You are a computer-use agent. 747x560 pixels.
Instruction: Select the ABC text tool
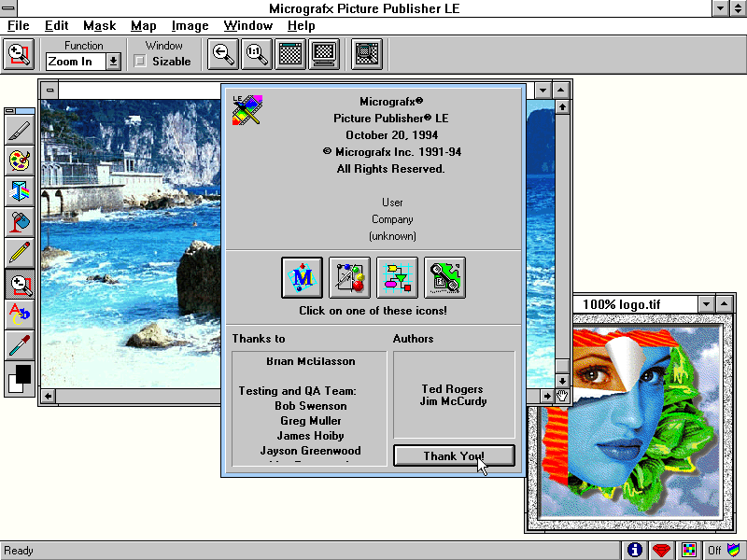click(x=20, y=315)
